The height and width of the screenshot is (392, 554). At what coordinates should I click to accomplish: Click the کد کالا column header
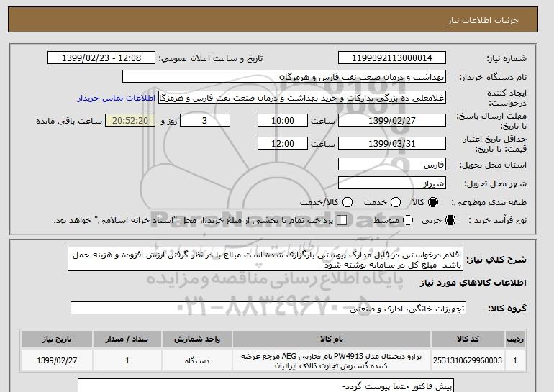click(x=468, y=339)
